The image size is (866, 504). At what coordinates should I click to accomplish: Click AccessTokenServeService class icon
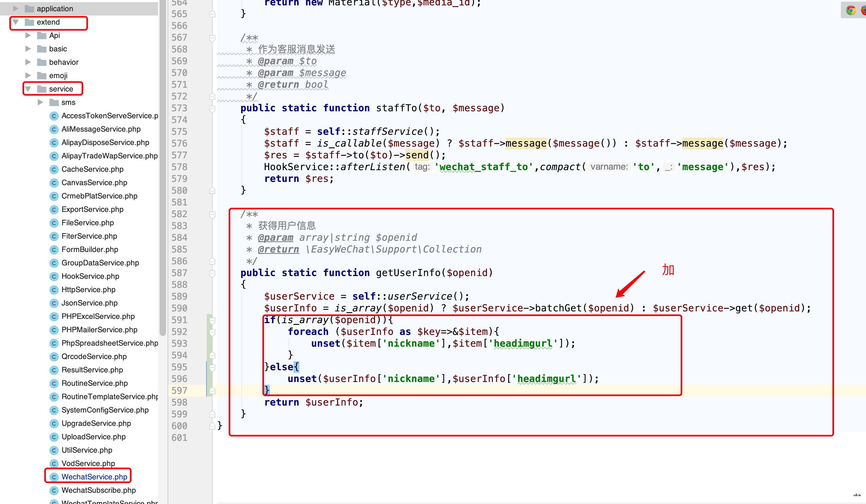tap(54, 116)
